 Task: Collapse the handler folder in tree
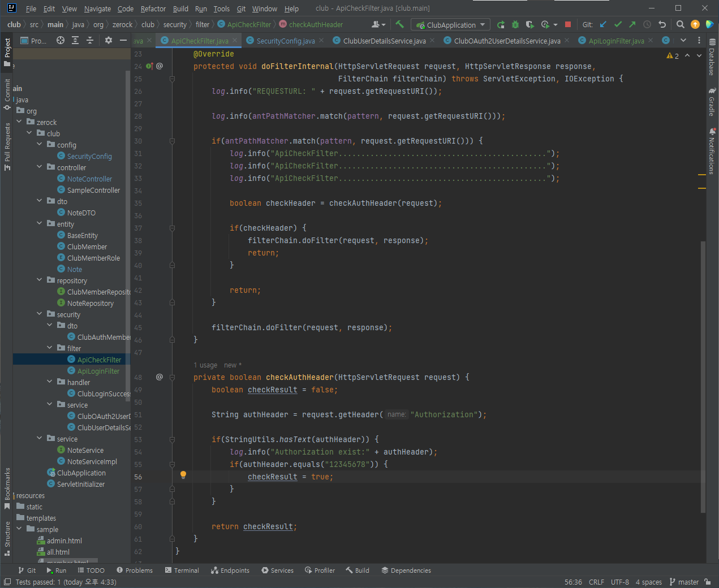point(50,382)
